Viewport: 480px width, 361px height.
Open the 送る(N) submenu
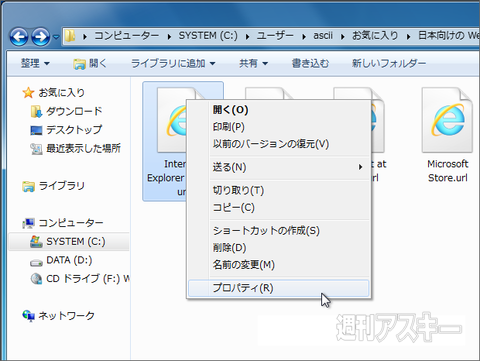(x=279, y=167)
